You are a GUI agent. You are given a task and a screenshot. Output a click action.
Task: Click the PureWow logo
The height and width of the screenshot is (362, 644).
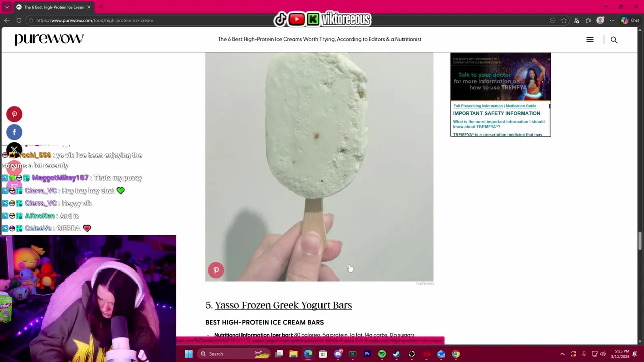coord(49,39)
